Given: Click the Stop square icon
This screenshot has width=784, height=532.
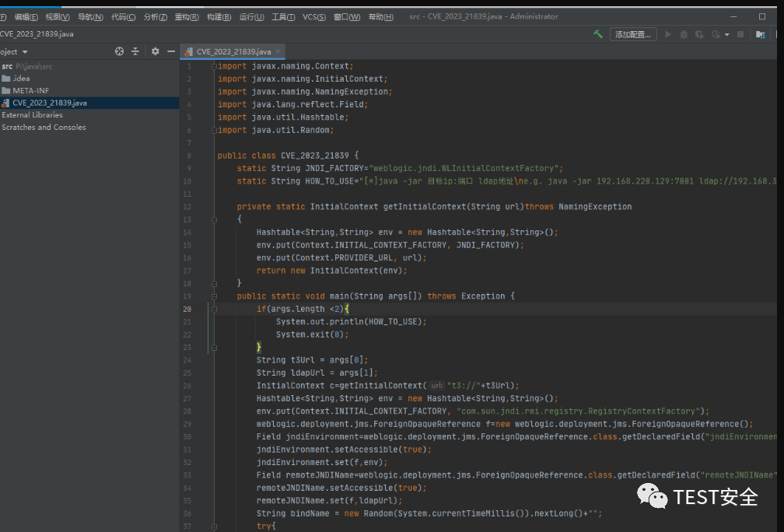Looking at the screenshot, I should click(x=740, y=34).
